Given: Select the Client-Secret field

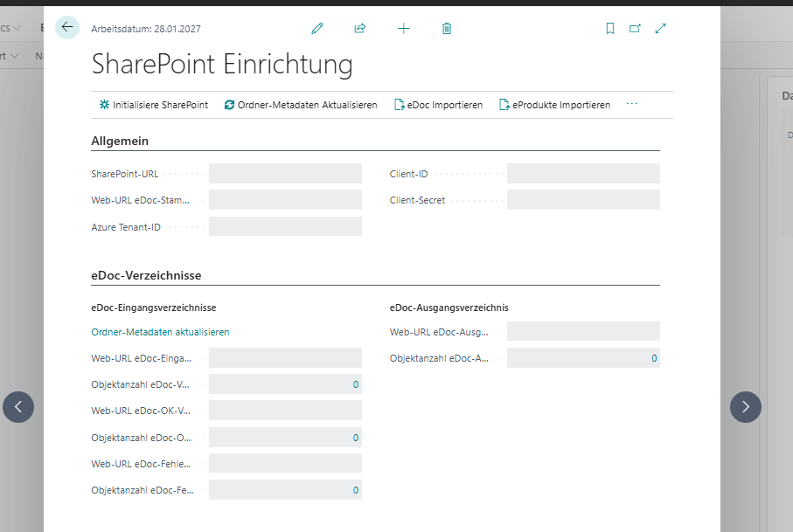Looking at the screenshot, I should click(582, 199).
